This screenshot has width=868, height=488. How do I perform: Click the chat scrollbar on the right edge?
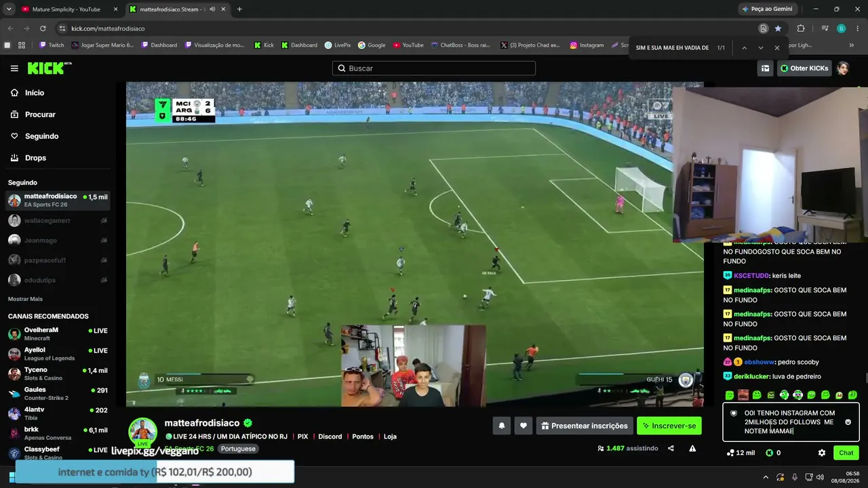click(866, 378)
